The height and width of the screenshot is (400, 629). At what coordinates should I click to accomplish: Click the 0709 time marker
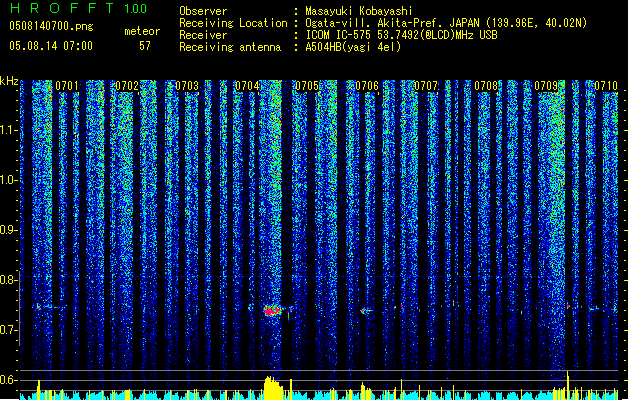(546, 86)
